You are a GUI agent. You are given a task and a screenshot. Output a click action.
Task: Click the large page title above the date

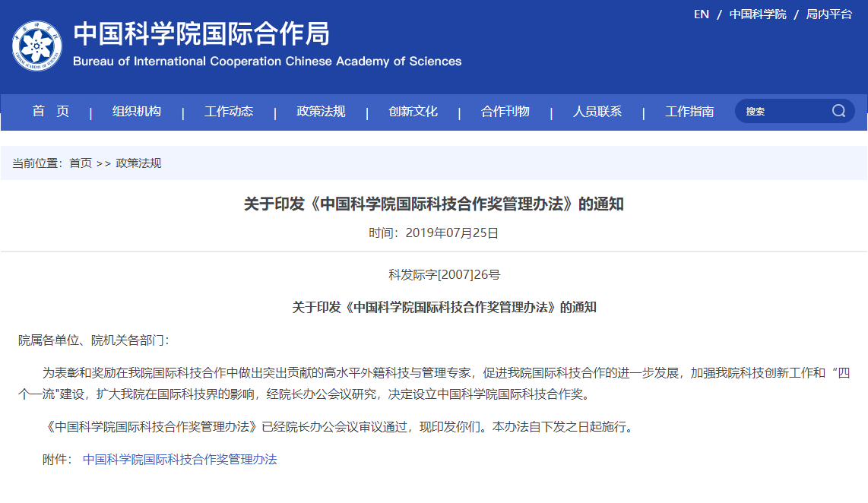coord(433,204)
